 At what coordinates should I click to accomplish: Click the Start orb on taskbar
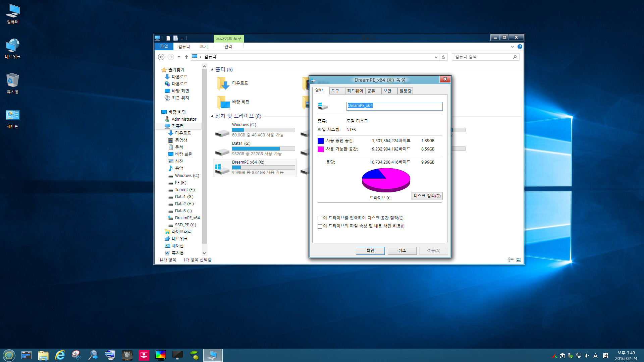(x=9, y=355)
